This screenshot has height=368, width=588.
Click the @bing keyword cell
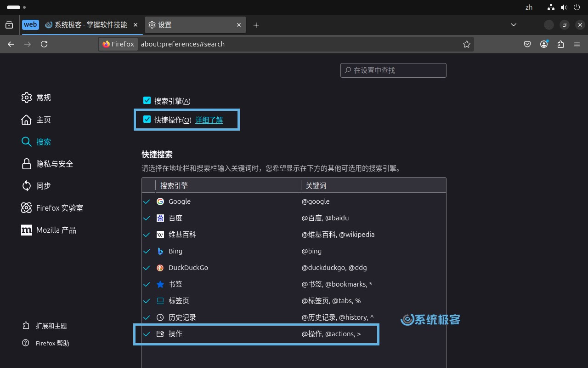click(311, 251)
